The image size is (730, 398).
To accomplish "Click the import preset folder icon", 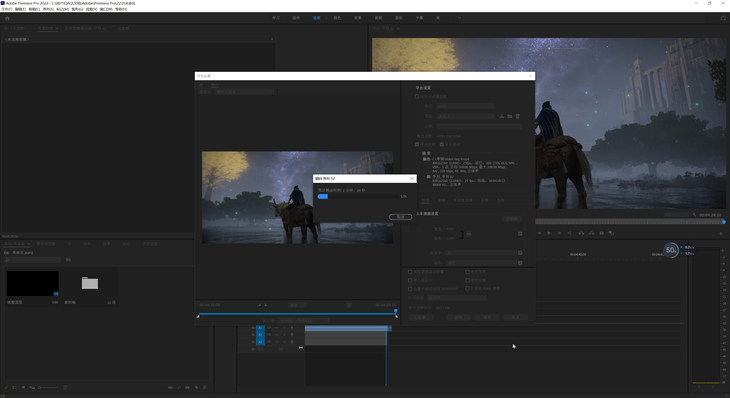I will coord(510,116).
